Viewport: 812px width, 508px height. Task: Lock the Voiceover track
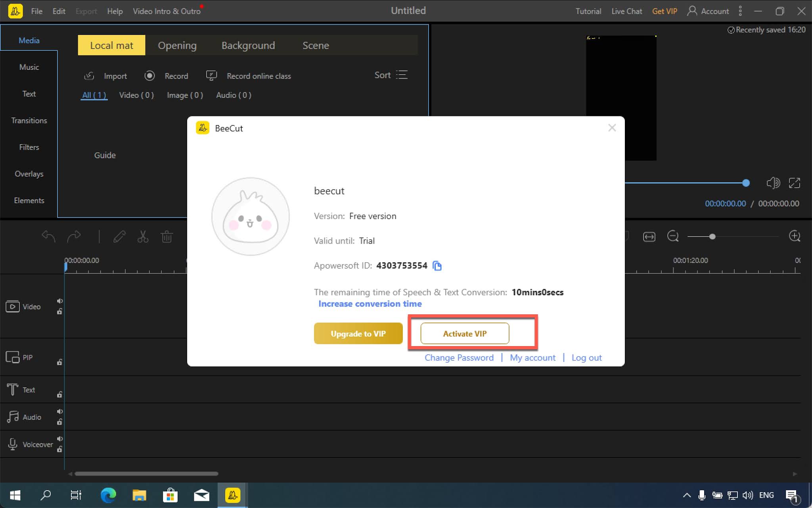coord(59,449)
